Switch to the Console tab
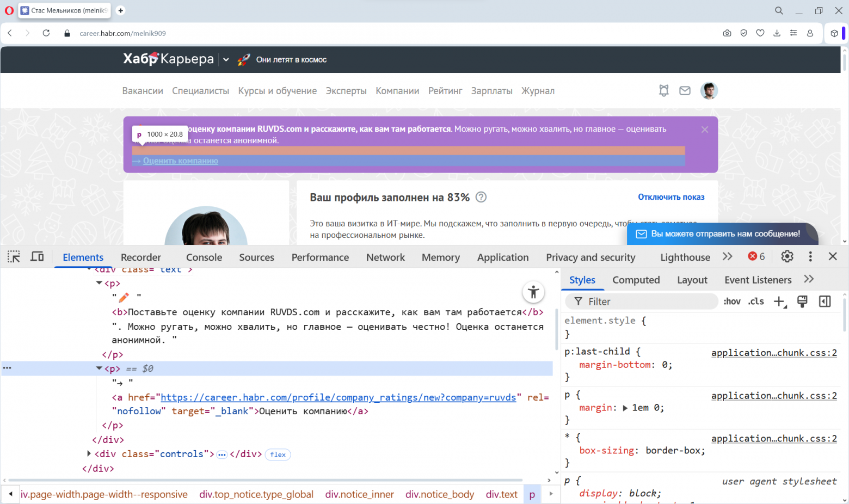849x504 pixels. point(204,257)
